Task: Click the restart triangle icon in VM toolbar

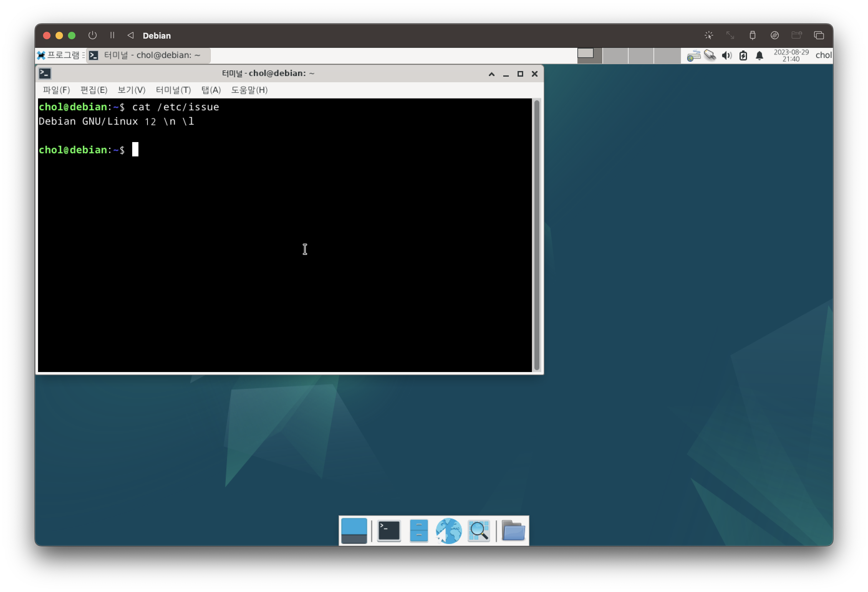Action: point(130,36)
